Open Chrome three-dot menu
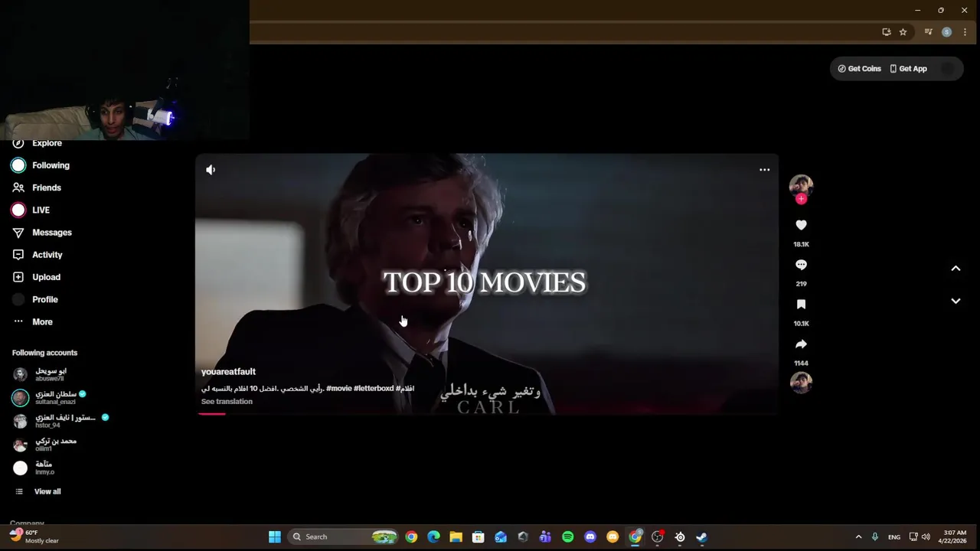Screen dimensions: 980x551 [965, 32]
